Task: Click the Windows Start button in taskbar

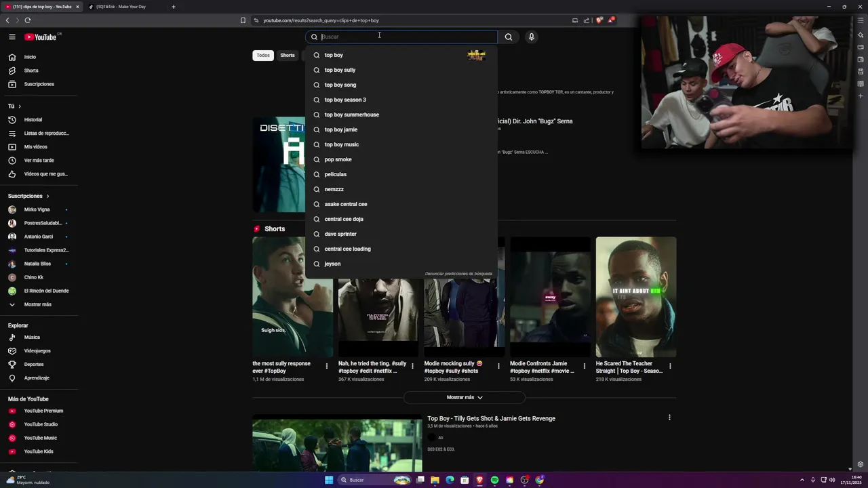Action: click(329, 480)
